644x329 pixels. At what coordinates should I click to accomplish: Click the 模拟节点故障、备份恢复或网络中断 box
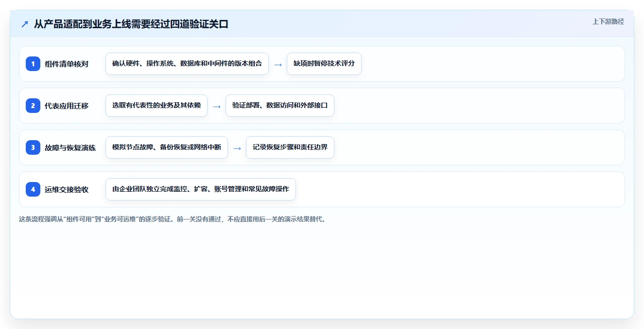click(167, 147)
